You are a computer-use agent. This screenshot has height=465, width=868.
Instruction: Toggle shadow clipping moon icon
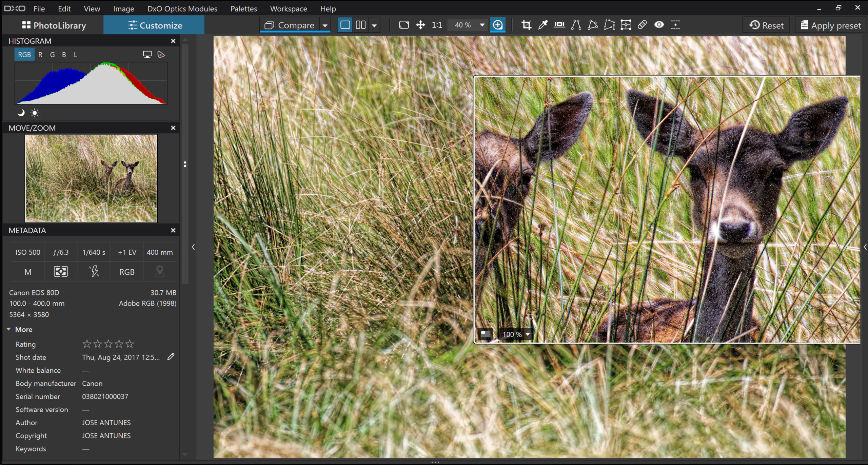coord(21,113)
